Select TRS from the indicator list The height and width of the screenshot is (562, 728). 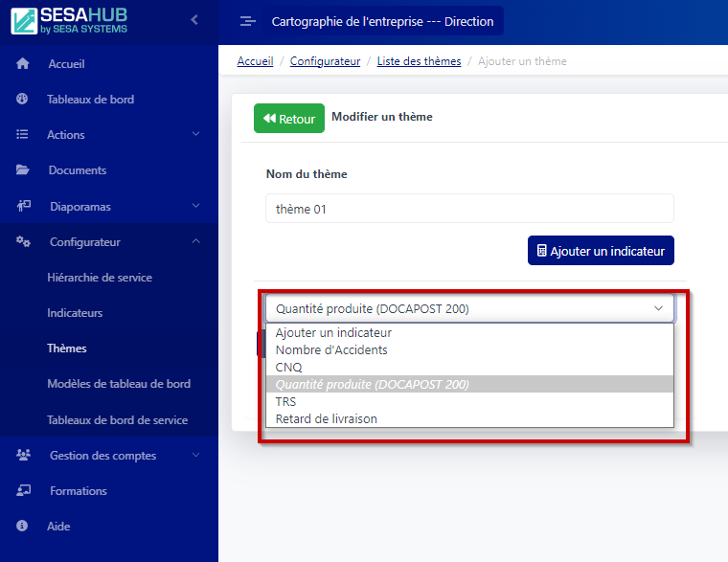(x=285, y=402)
